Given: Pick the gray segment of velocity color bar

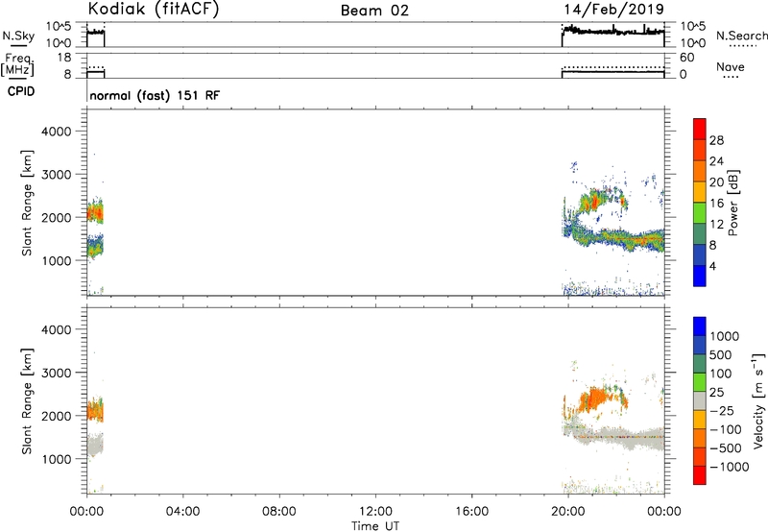Looking at the screenshot, I should point(700,400).
